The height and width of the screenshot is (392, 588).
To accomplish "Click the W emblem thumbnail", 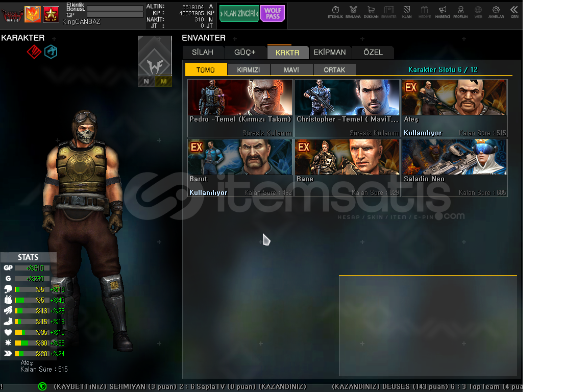I will click(155, 56).
